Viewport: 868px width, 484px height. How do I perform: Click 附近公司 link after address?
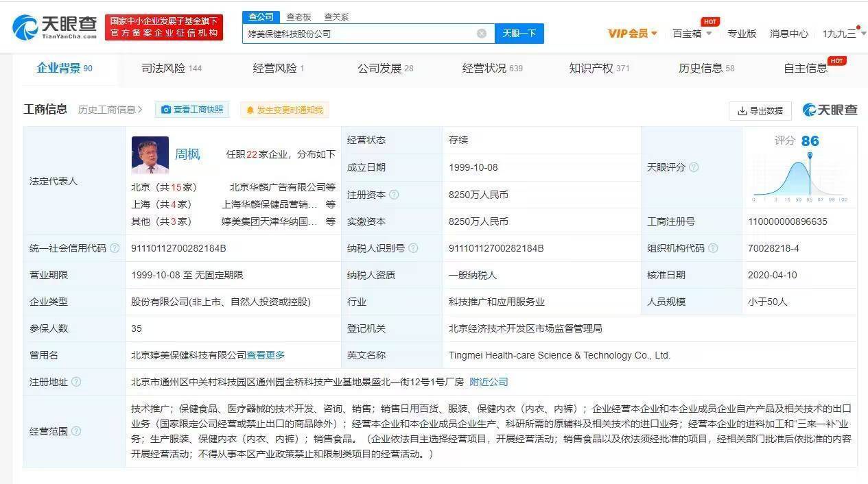pos(489,382)
